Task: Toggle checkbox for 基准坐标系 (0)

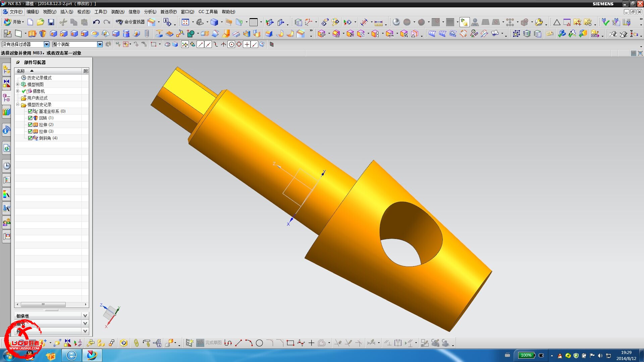Action: click(30, 111)
